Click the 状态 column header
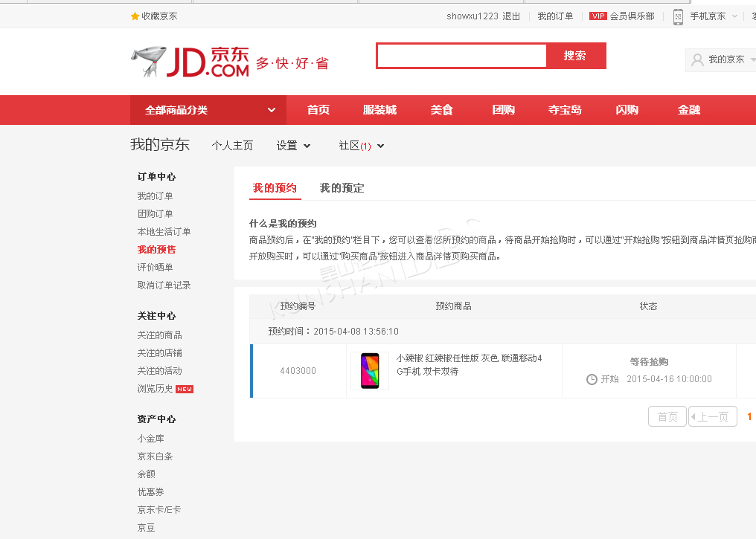 coord(649,306)
